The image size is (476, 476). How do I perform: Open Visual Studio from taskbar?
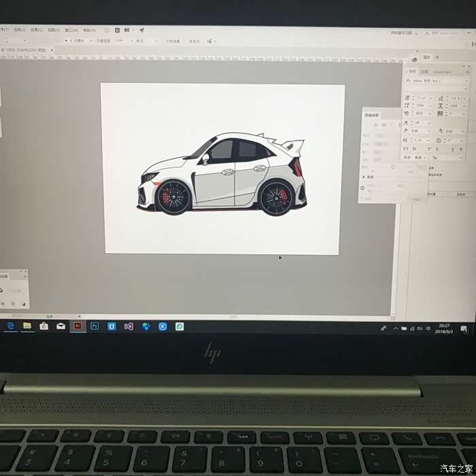click(129, 326)
